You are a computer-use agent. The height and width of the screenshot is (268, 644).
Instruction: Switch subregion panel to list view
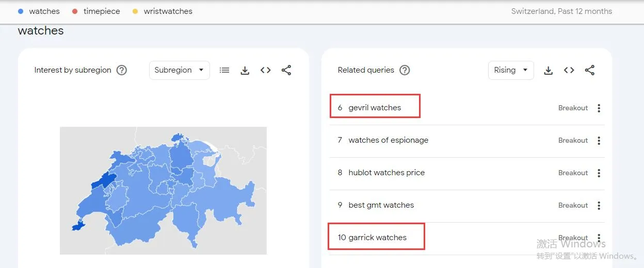[224, 70]
